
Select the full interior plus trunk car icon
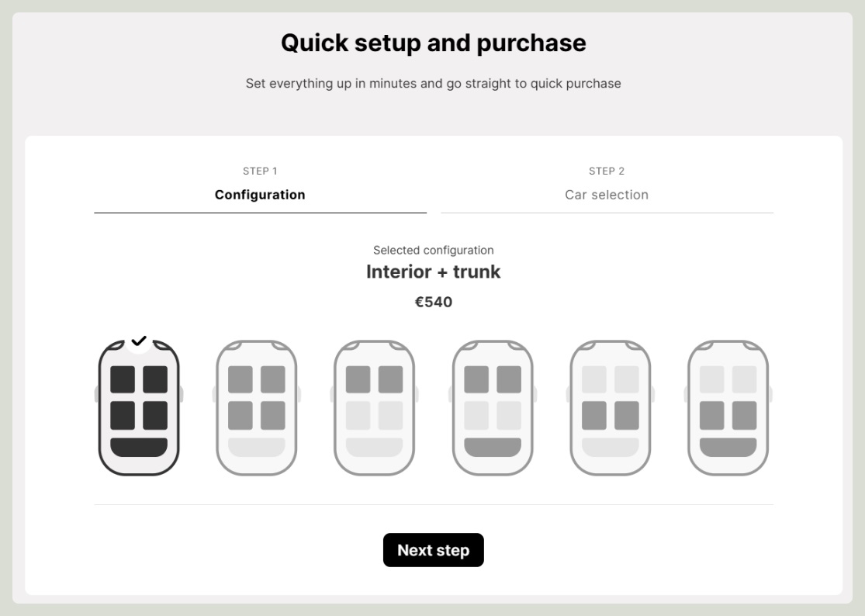tap(139, 407)
